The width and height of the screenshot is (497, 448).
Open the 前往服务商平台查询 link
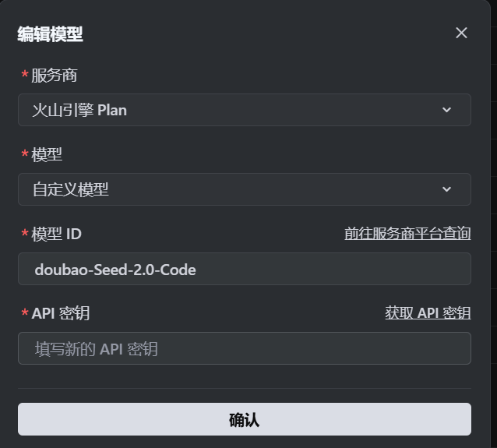click(x=407, y=233)
